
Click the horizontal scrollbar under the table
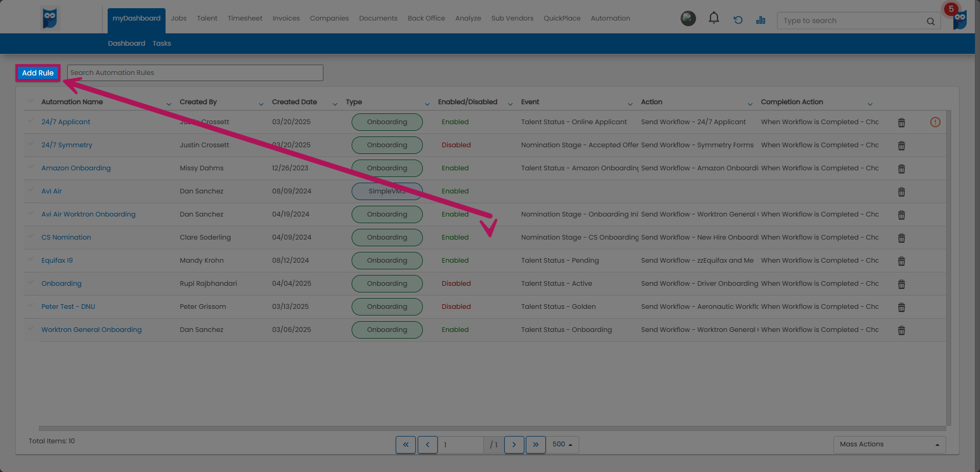(x=492, y=428)
